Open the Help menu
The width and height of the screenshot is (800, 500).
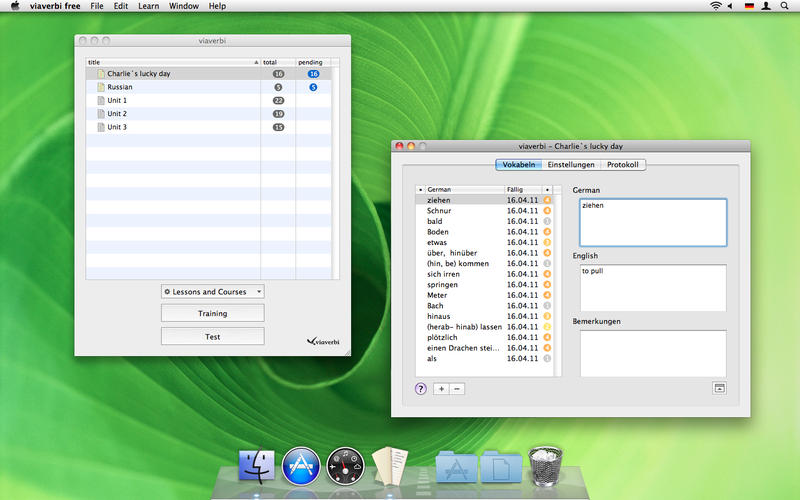(217, 6)
